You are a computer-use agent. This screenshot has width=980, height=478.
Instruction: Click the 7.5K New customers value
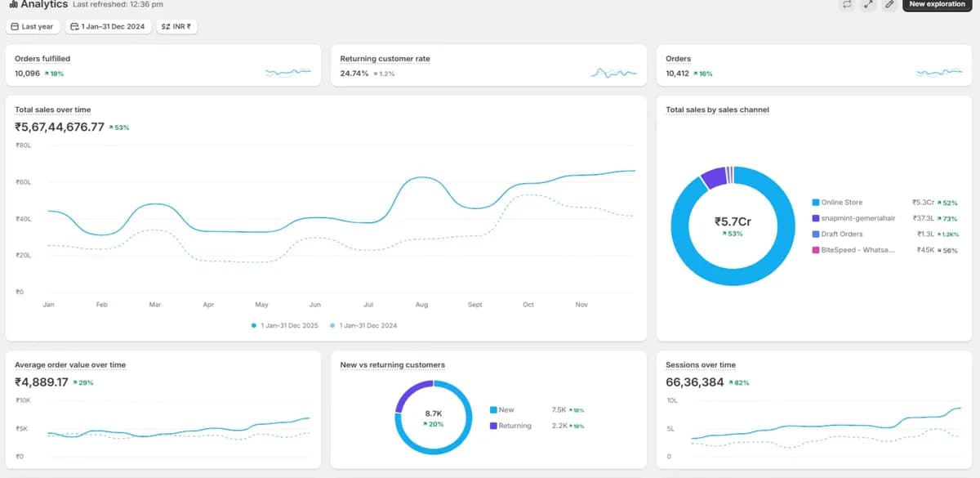(x=559, y=410)
